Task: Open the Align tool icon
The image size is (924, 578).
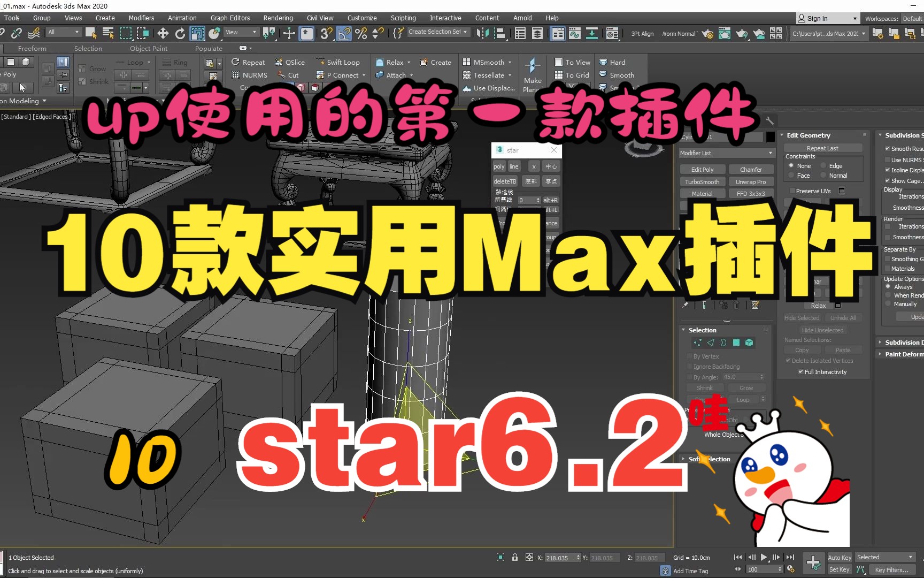Action: [499, 33]
